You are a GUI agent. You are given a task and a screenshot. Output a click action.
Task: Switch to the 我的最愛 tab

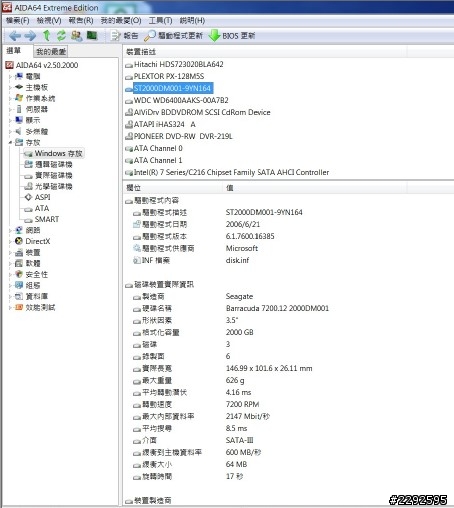tap(51, 52)
